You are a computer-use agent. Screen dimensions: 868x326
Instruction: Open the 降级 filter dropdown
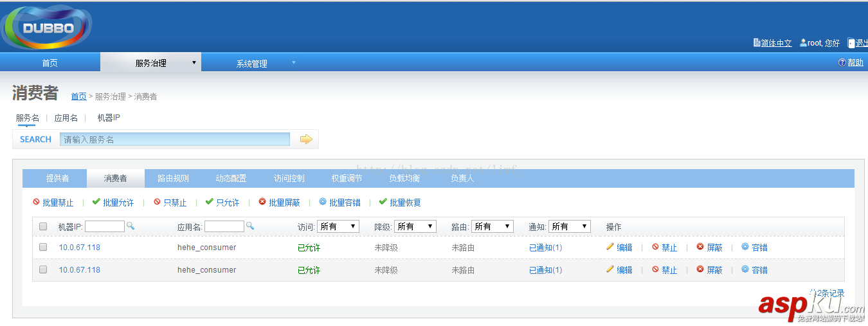415,226
